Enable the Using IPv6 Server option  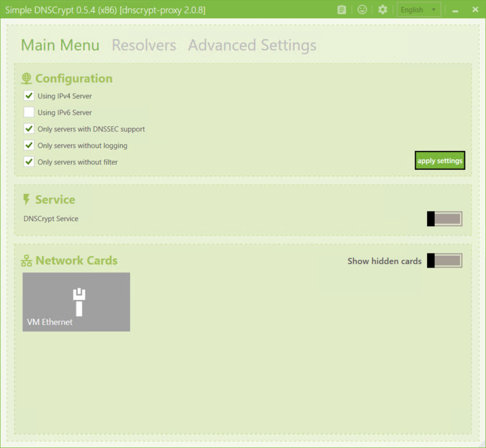click(28, 112)
